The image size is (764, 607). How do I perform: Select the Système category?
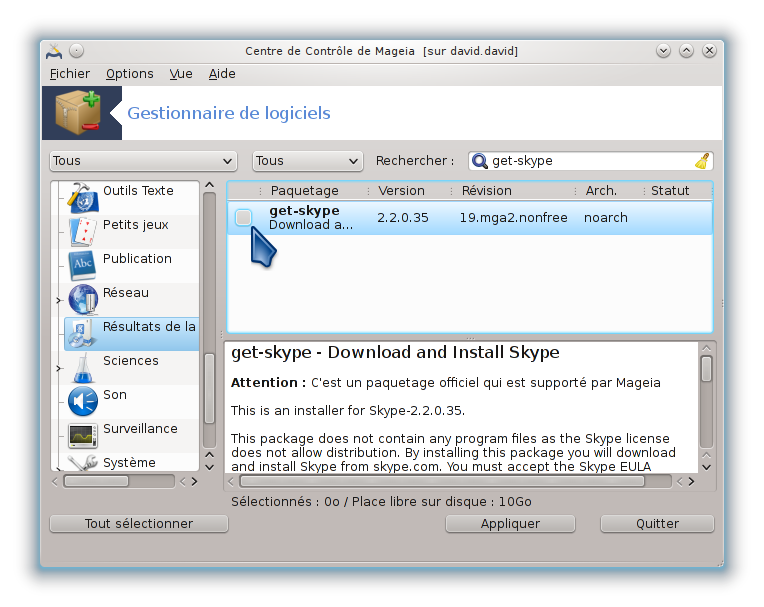point(129,462)
